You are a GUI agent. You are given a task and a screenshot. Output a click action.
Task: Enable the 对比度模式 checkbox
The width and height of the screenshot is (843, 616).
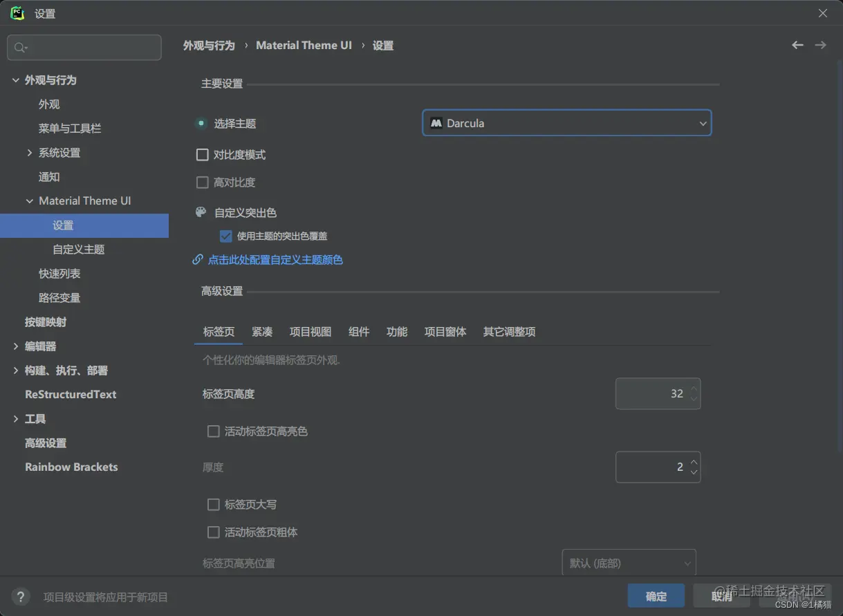pyautogui.click(x=203, y=155)
